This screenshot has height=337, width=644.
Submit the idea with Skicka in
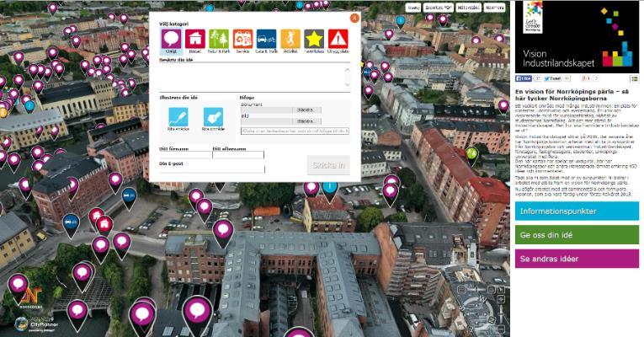328,165
